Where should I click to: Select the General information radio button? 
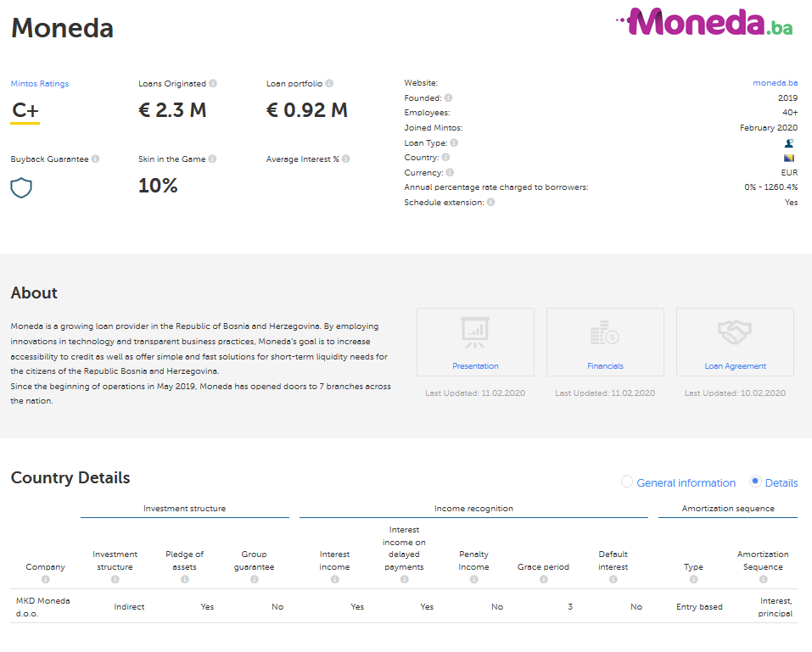(627, 482)
